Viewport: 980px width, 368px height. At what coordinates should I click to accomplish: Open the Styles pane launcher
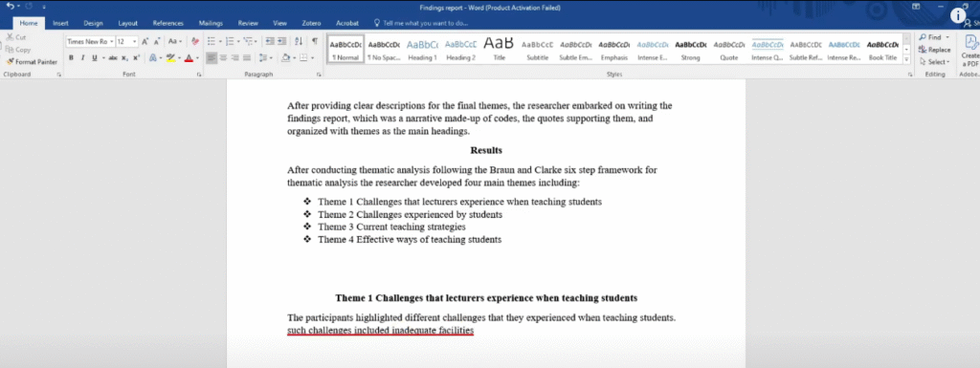[x=910, y=75]
